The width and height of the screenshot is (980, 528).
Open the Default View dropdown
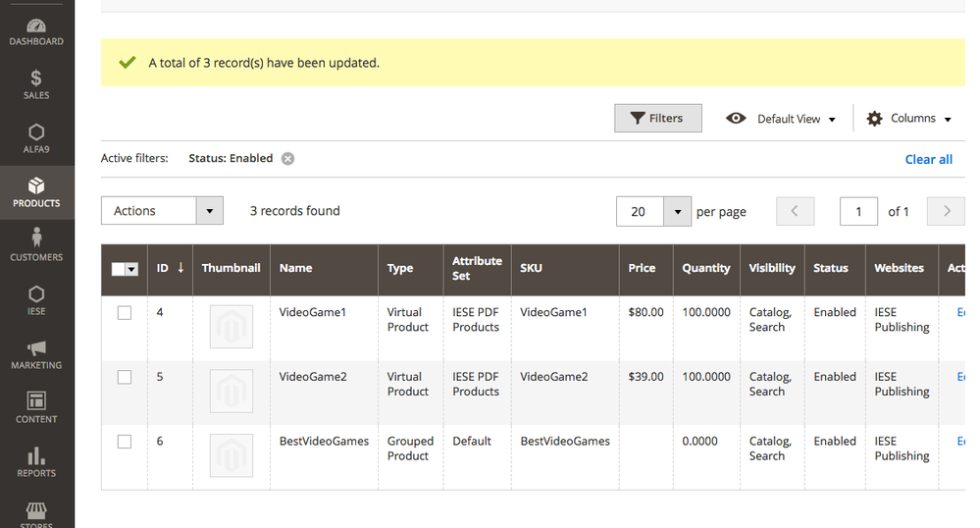pos(781,119)
